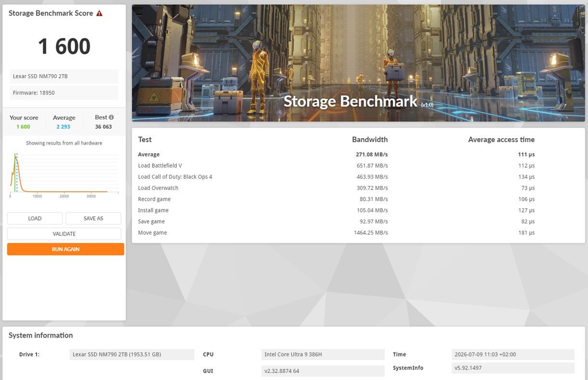Viewport: 588px width, 380px height.
Task: Click the Install game row label
Action: pos(153,210)
